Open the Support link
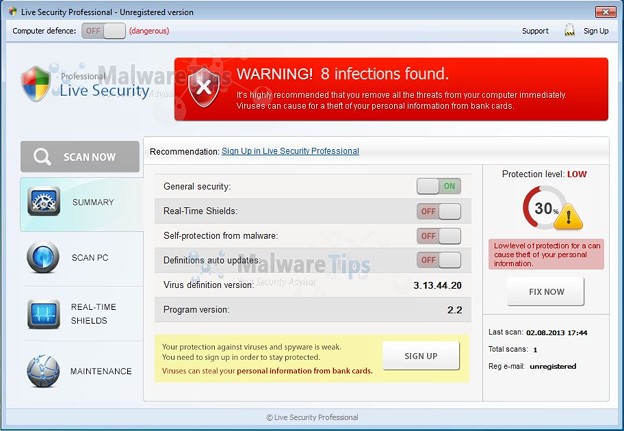This screenshot has height=431, width=624. tap(535, 31)
